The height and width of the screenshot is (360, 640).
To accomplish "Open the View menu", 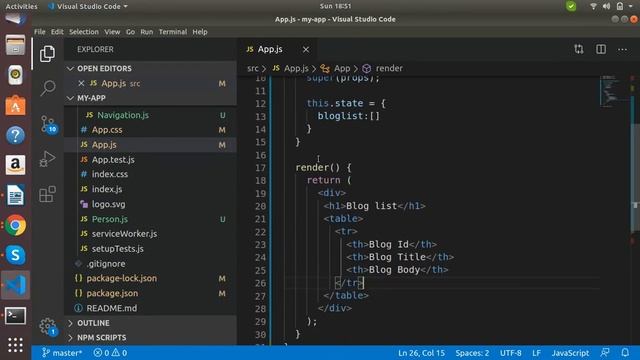I will pos(112,32).
